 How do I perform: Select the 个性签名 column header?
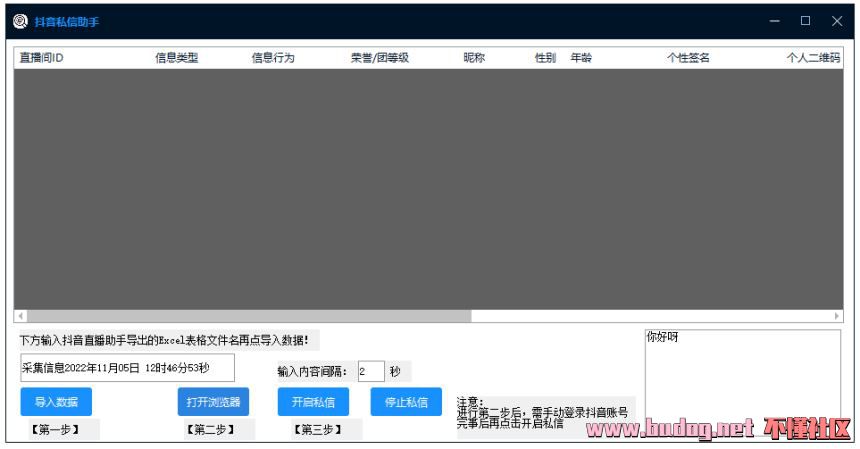click(688, 58)
